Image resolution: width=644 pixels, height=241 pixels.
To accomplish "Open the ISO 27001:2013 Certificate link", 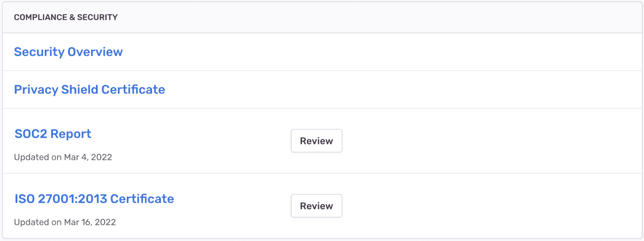I will 94,199.
